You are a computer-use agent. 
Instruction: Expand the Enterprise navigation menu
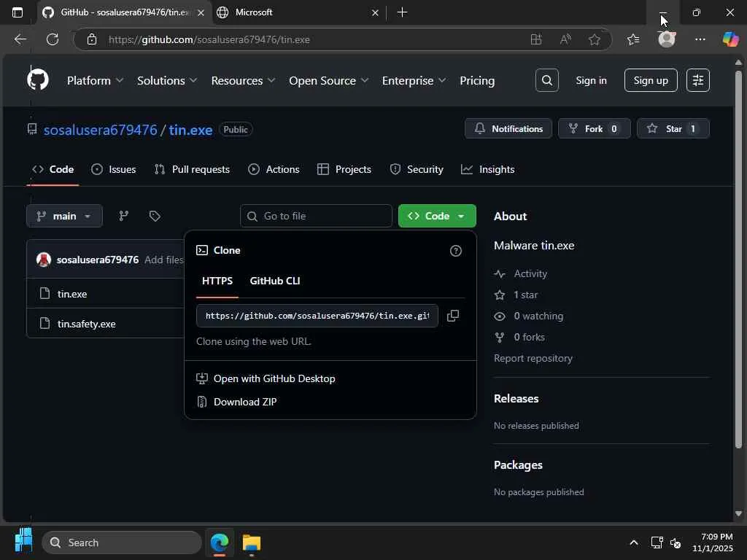coord(414,80)
